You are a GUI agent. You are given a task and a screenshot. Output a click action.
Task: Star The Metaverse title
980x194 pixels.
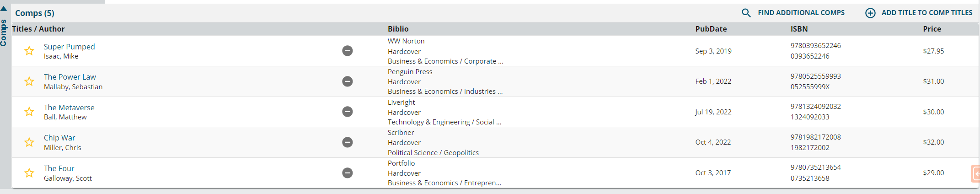29,112
